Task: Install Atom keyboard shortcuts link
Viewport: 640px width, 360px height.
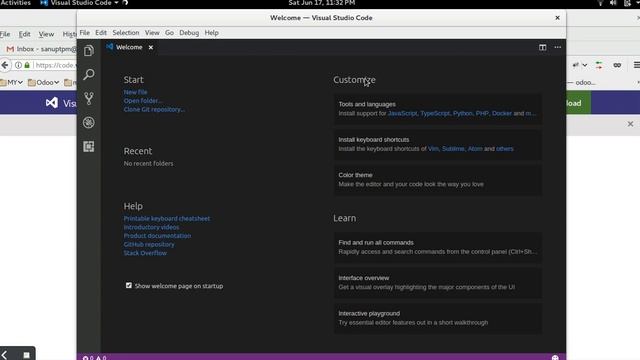Action: (475, 149)
